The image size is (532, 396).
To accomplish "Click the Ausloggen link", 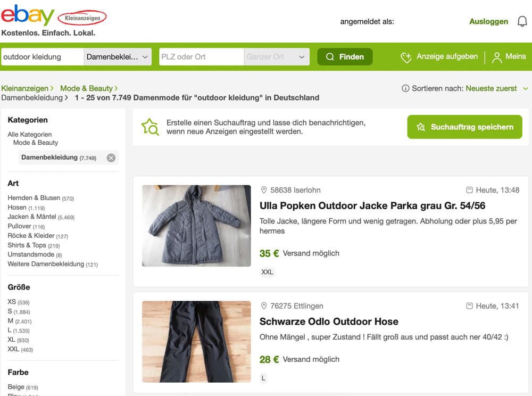I will 488,21.
